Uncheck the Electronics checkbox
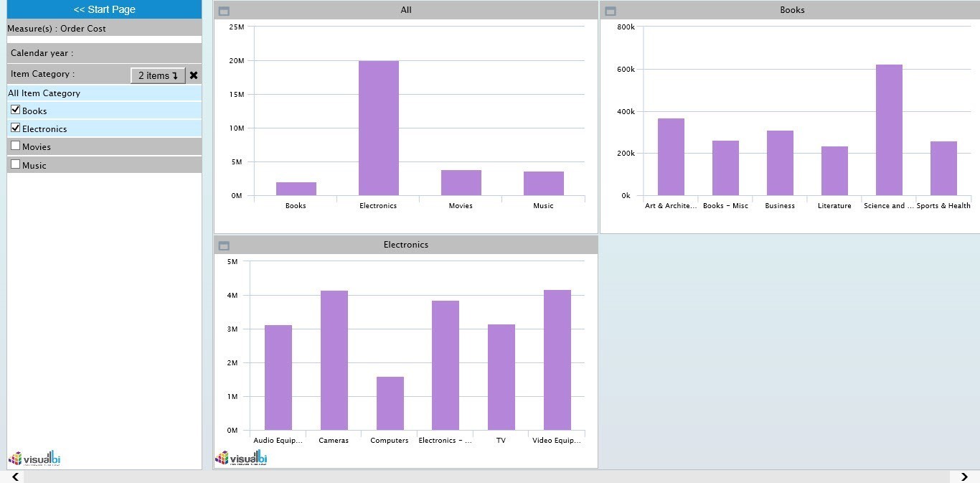 (16, 128)
